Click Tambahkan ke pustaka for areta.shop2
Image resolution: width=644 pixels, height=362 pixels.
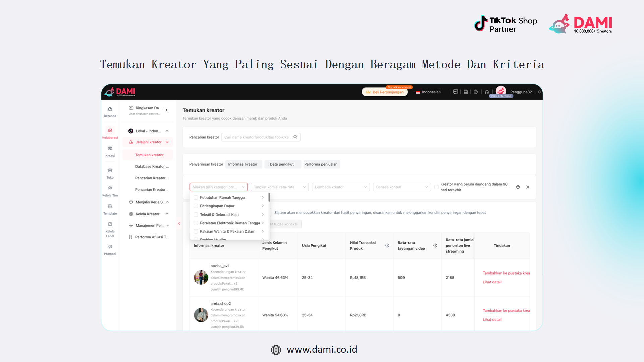click(506, 311)
